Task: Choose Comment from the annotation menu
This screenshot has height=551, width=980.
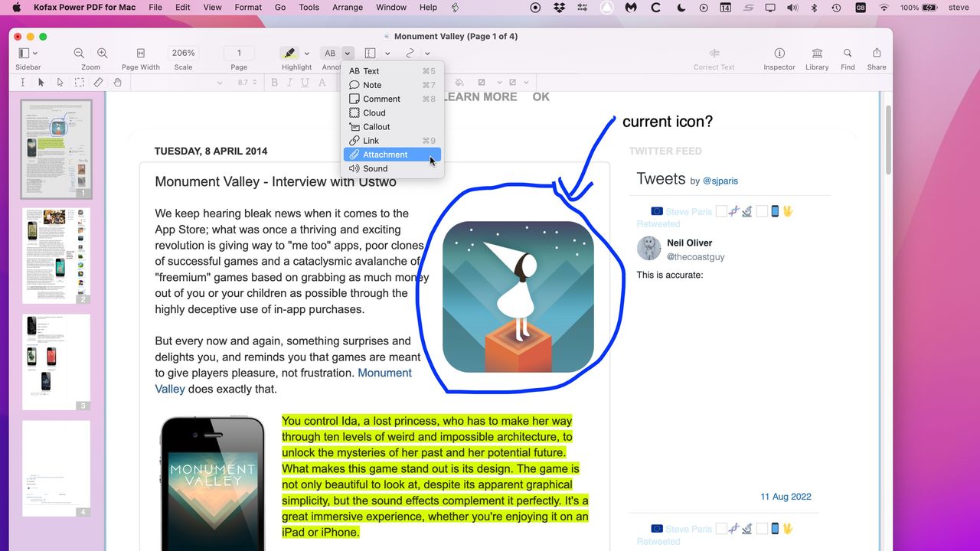Action: [392, 99]
